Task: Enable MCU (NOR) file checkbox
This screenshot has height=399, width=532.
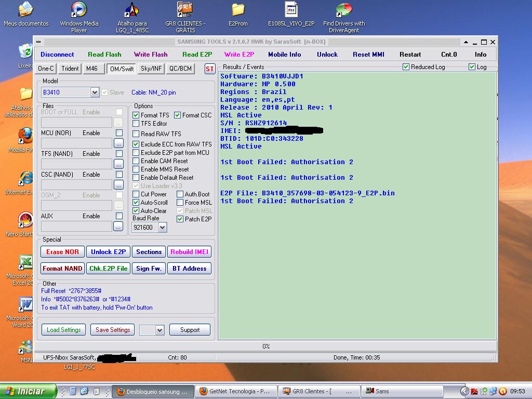Action: point(119,133)
